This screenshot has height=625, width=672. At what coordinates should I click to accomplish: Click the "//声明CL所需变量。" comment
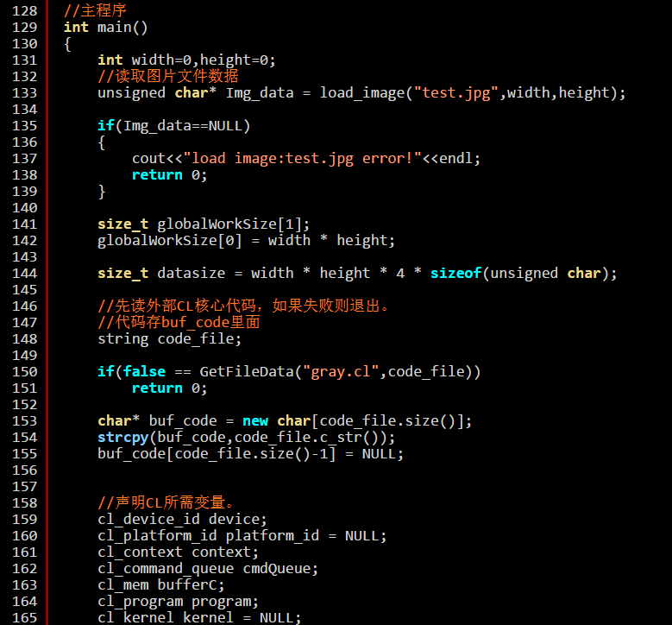[166, 502]
